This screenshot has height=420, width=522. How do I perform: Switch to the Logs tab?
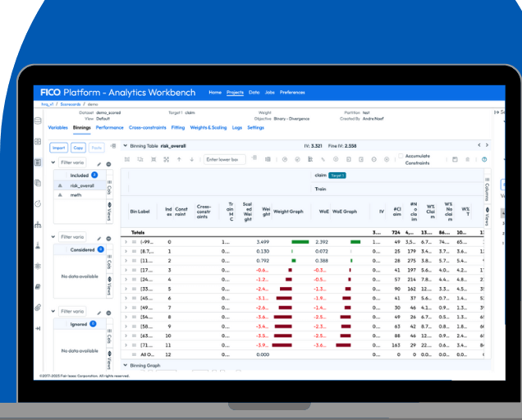pos(237,127)
